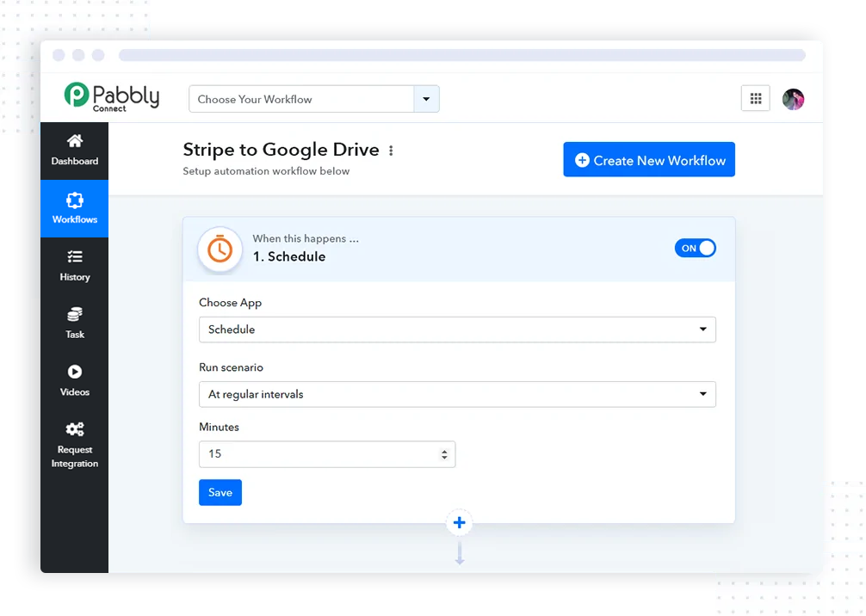
Task: Open History in the sidebar
Action: (75, 266)
